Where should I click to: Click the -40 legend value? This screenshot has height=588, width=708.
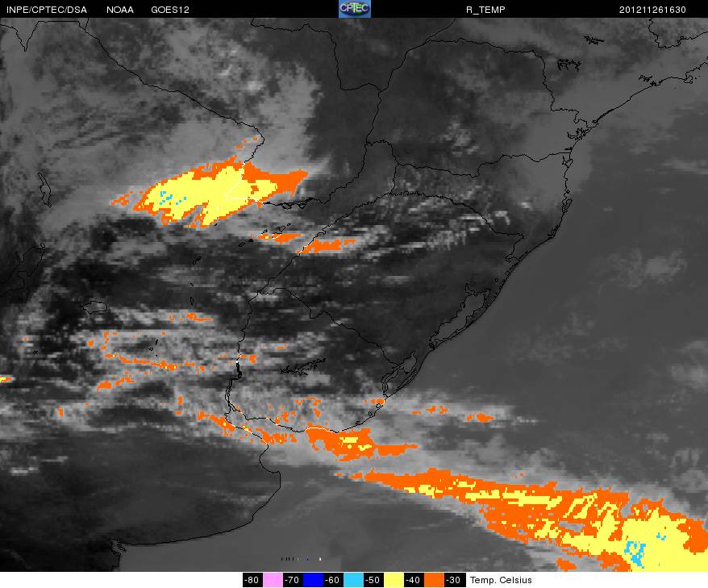click(414, 580)
